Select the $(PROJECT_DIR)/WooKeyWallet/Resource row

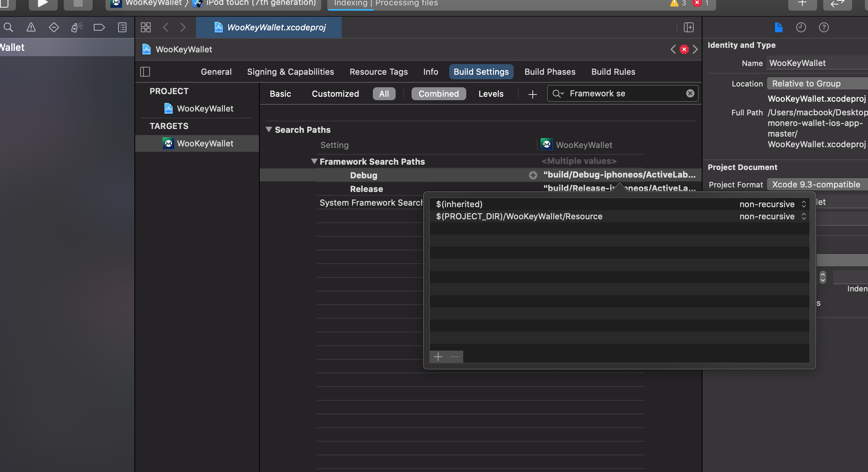pyautogui.click(x=620, y=216)
